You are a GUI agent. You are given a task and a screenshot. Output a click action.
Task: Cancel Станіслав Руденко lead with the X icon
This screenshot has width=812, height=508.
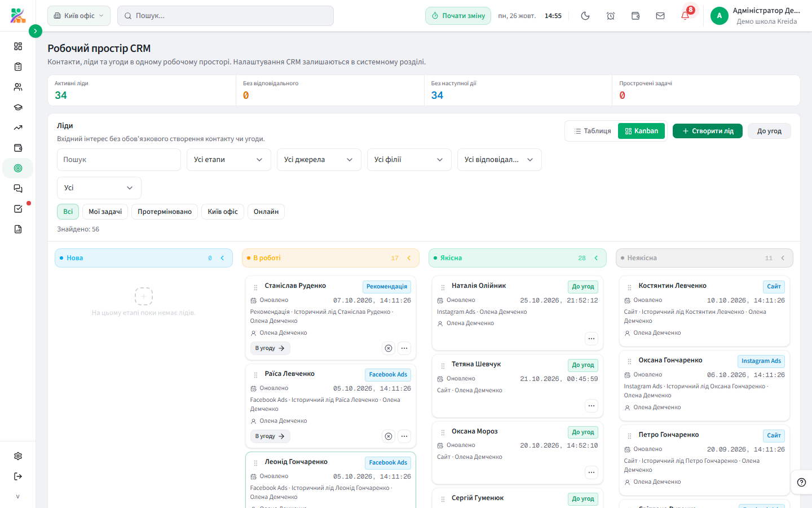[x=389, y=348]
